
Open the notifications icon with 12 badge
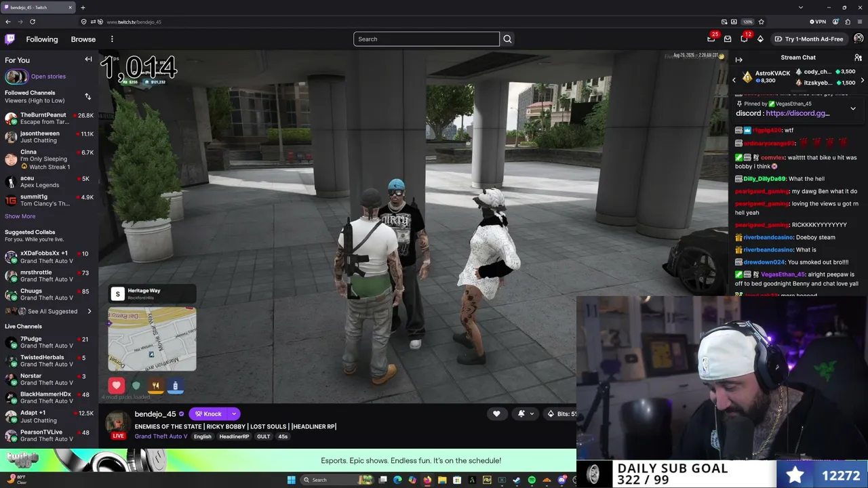tap(745, 39)
